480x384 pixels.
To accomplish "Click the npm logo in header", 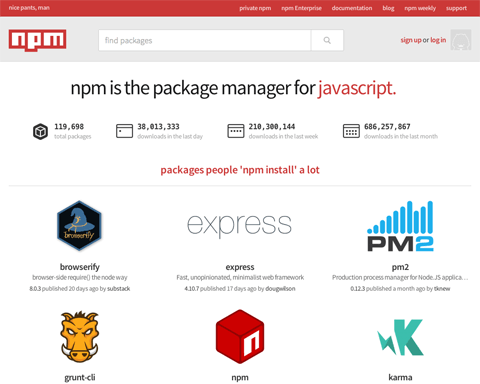I will pos(37,40).
